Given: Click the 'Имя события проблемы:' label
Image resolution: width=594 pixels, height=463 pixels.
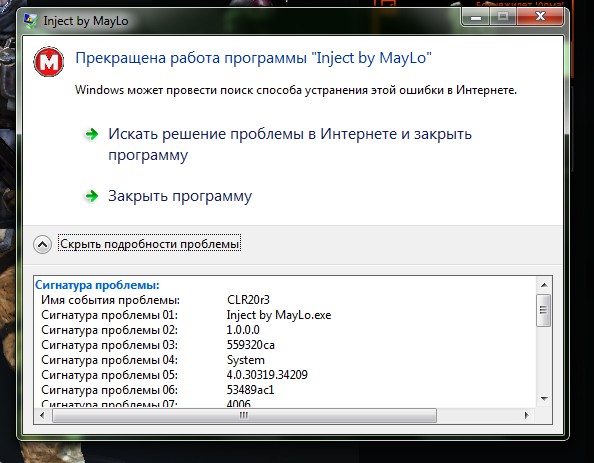Looking at the screenshot, I should click(x=111, y=300).
